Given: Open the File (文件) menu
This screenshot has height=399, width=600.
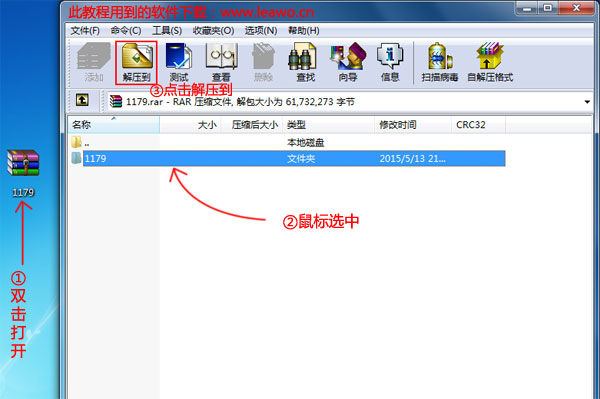Looking at the screenshot, I should pyautogui.click(x=85, y=31).
